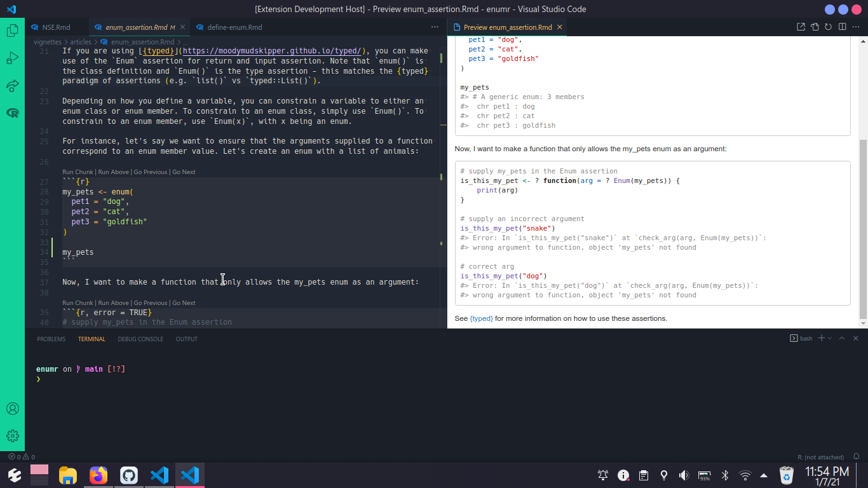Viewport: 868px width, 488px height.
Task: Open the file manager from the taskbar
Action: coord(68,475)
